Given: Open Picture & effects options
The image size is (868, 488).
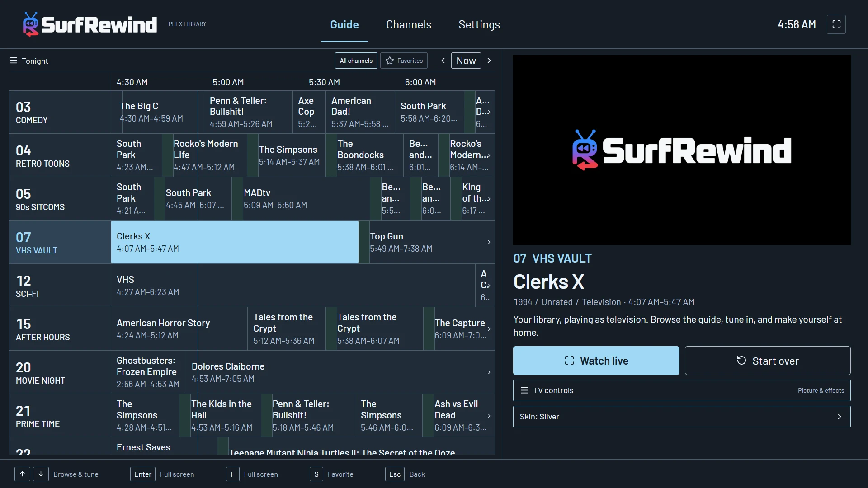Looking at the screenshot, I should (x=821, y=390).
